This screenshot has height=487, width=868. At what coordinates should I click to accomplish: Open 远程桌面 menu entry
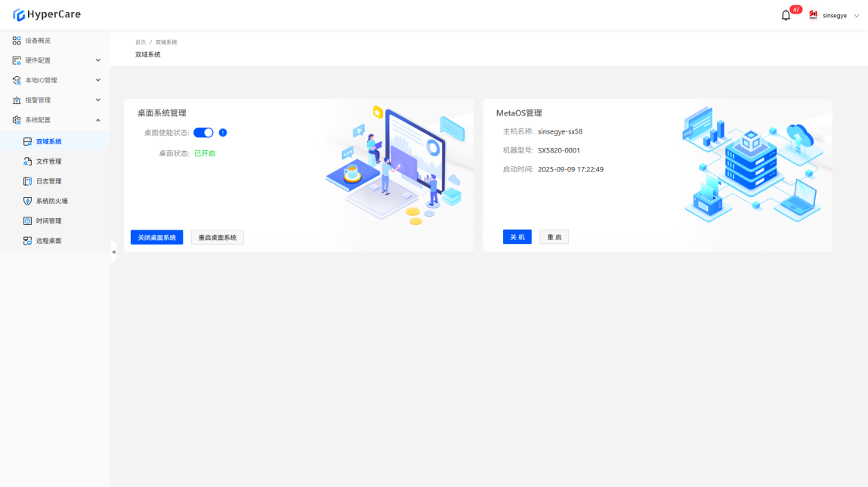55,241
